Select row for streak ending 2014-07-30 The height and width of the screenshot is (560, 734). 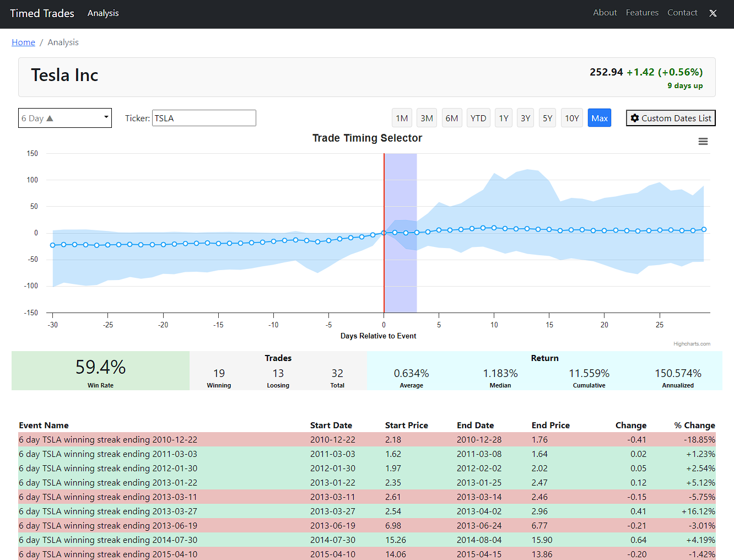tap(367, 540)
